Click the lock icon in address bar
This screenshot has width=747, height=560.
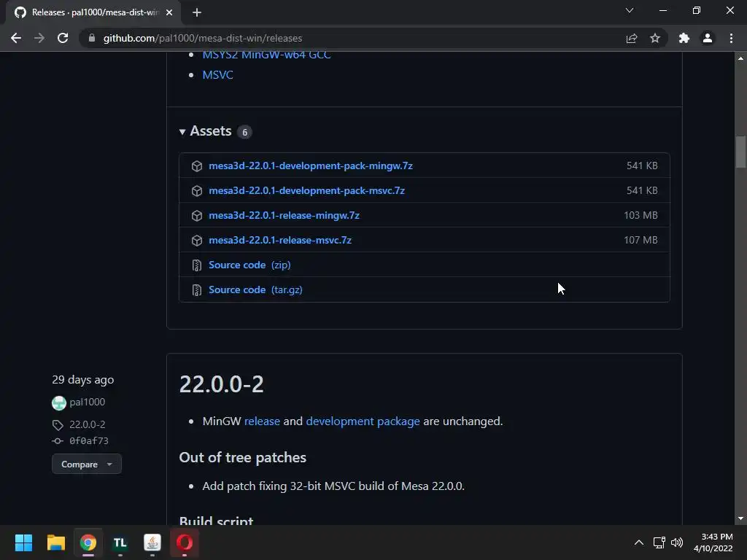[x=92, y=38]
